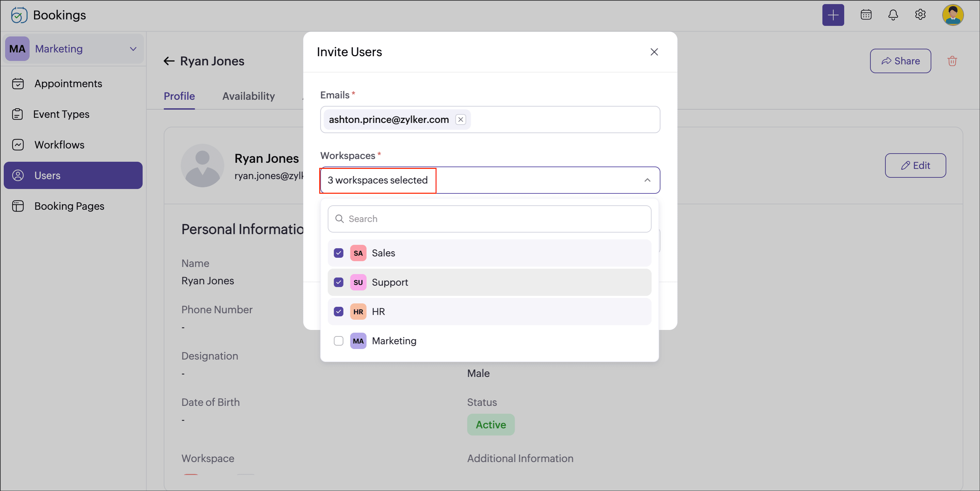The height and width of the screenshot is (491, 980).
Task: Click the Share button
Action: [x=900, y=61]
